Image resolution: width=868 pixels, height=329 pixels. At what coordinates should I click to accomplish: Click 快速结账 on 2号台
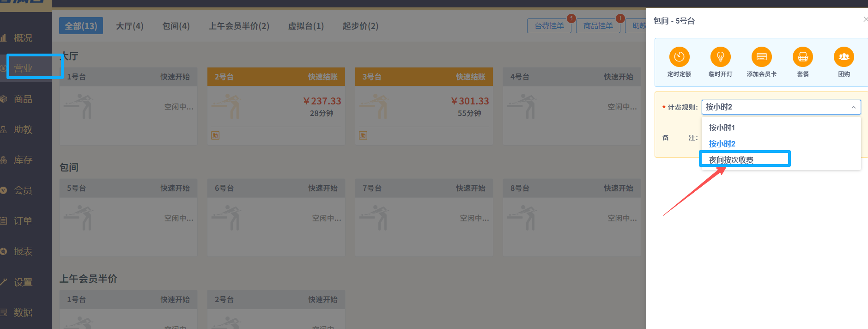(323, 77)
